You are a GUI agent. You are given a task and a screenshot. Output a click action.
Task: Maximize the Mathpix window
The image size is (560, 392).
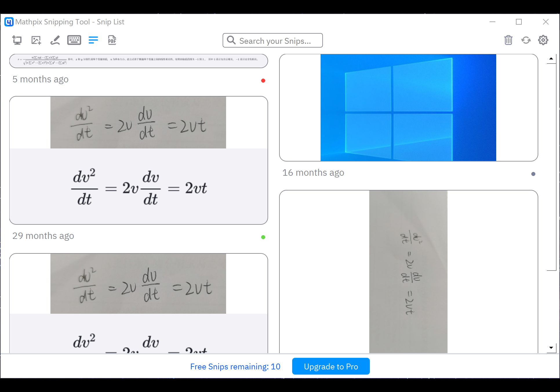(519, 22)
